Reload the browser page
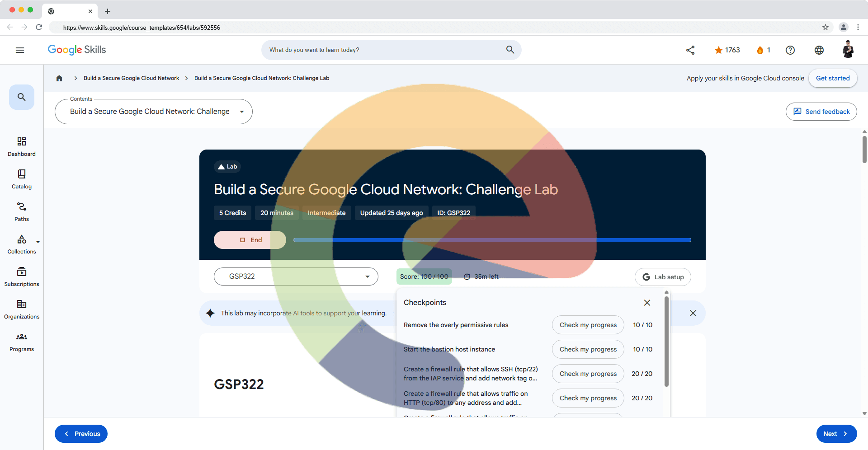The height and width of the screenshot is (450, 868). click(39, 27)
